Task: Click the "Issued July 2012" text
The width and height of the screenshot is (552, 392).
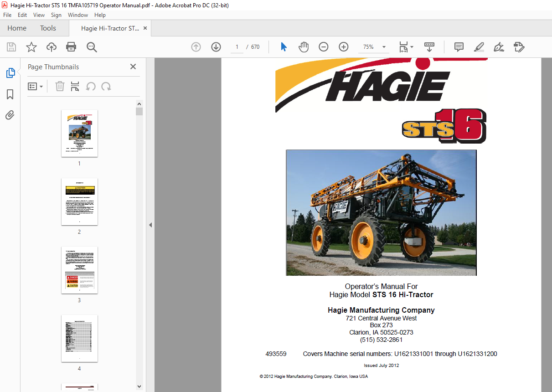Action: [x=381, y=365]
